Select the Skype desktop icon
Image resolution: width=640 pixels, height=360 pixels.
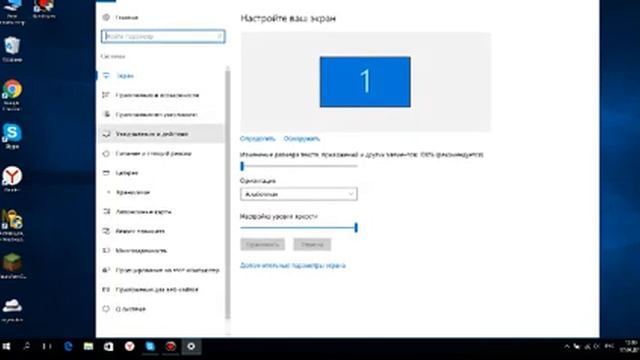(12, 136)
